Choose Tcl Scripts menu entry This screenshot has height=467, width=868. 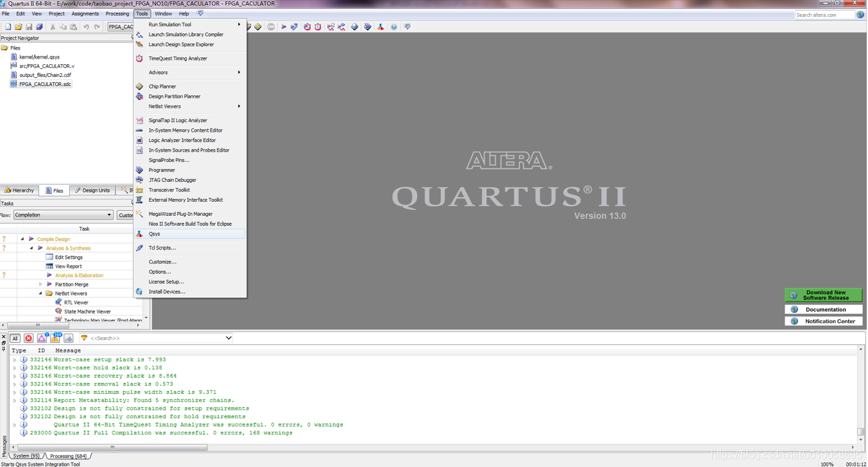click(190, 248)
